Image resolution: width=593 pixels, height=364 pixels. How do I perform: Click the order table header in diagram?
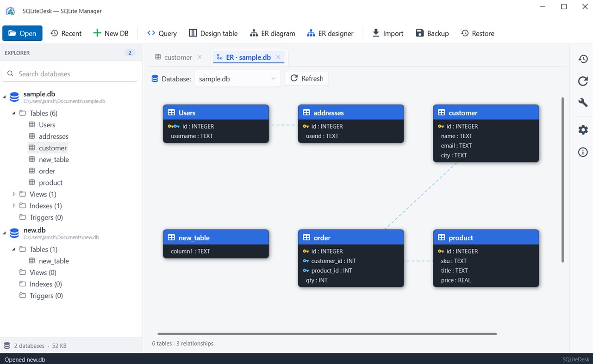pyautogui.click(x=351, y=237)
